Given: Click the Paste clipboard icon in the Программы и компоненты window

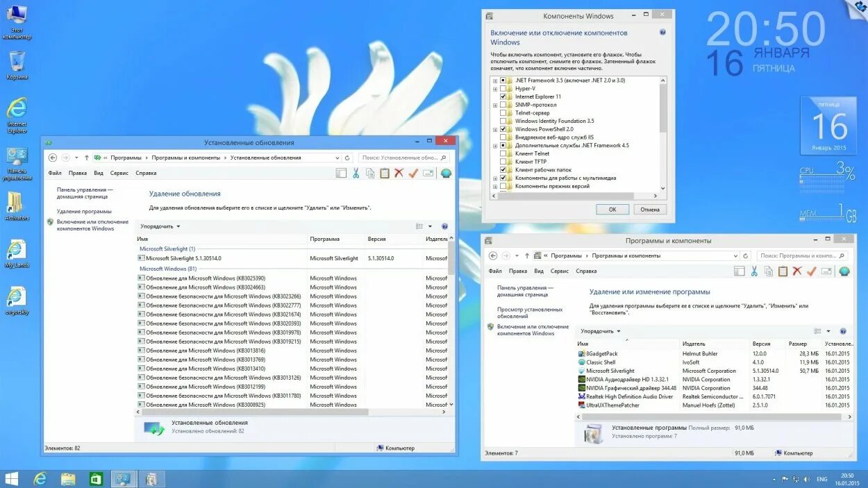Looking at the screenshot, I should point(783,271).
